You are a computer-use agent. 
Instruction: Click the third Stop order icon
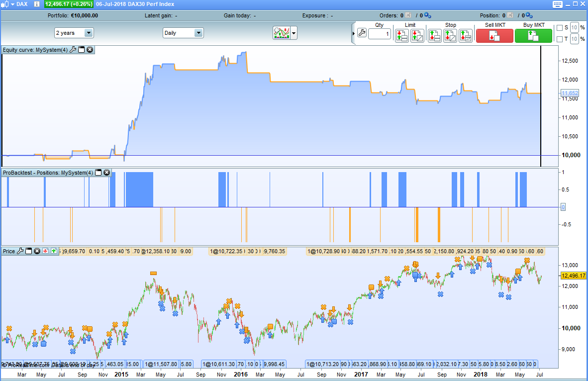(465, 36)
